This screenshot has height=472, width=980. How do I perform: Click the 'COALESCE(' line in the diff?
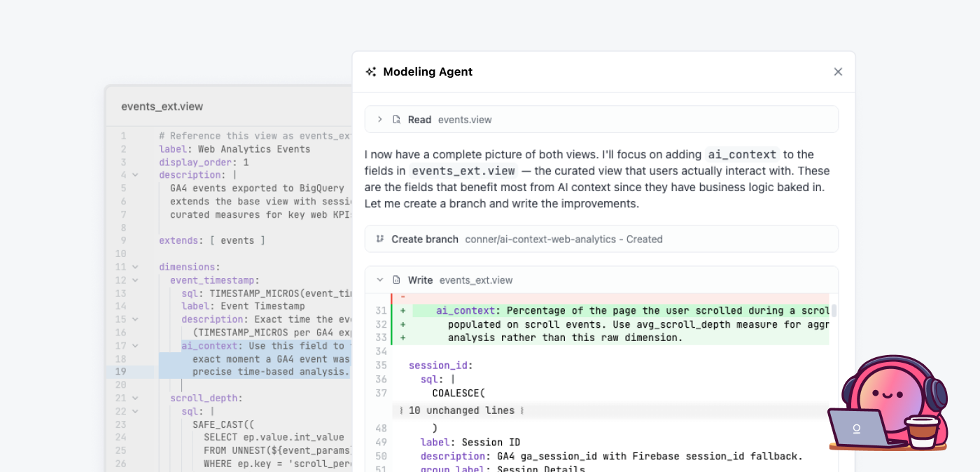point(458,393)
